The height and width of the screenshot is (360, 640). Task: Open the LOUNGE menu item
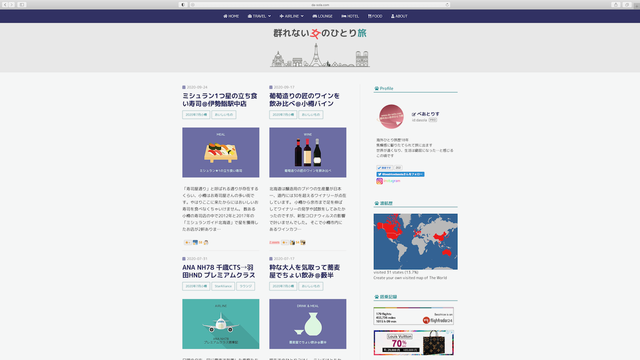tap(322, 16)
